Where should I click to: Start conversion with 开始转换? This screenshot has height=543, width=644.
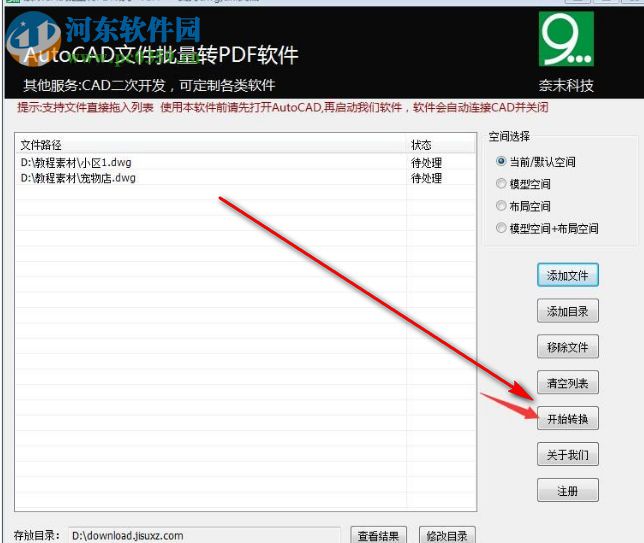[568, 419]
